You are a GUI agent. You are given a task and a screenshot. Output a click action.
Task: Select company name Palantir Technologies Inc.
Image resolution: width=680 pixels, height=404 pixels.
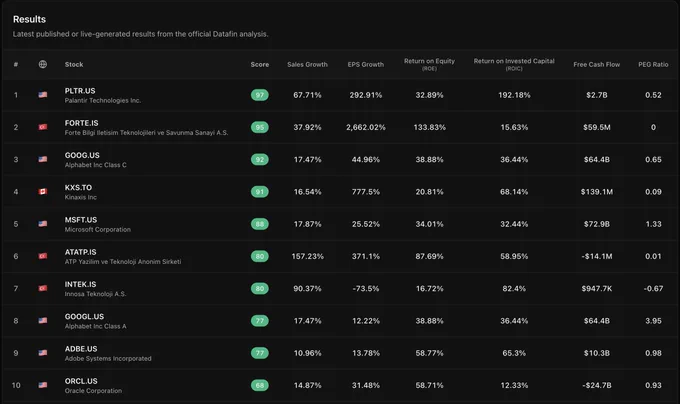(x=103, y=100)
